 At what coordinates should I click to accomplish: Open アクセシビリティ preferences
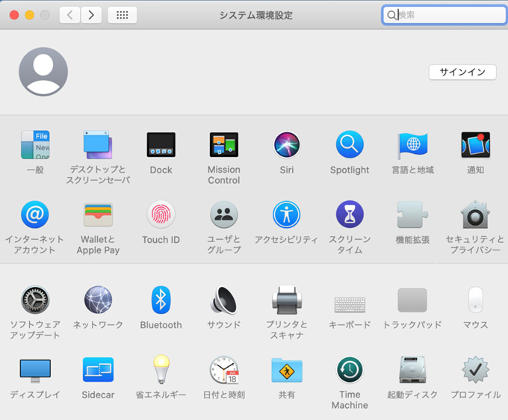tap(287, 214)
